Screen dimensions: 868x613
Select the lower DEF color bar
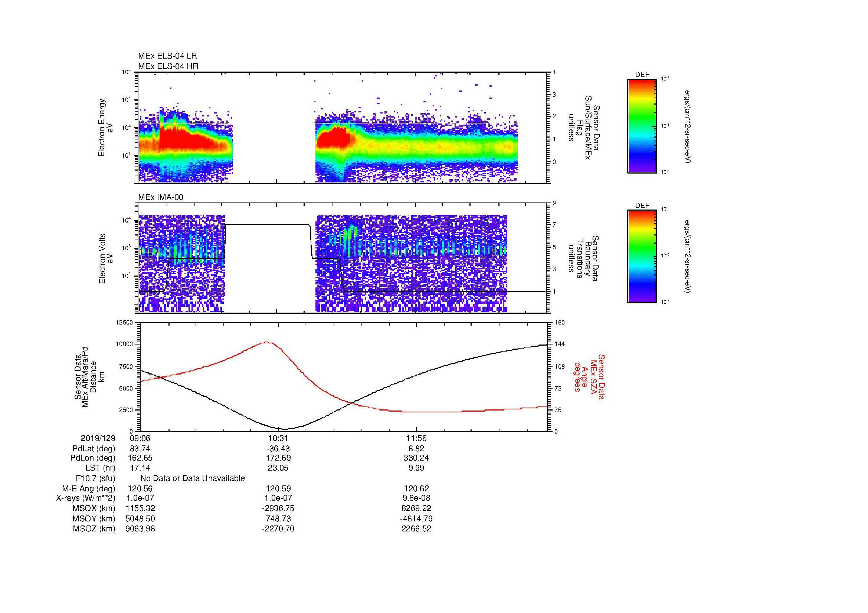pos(642,257)
